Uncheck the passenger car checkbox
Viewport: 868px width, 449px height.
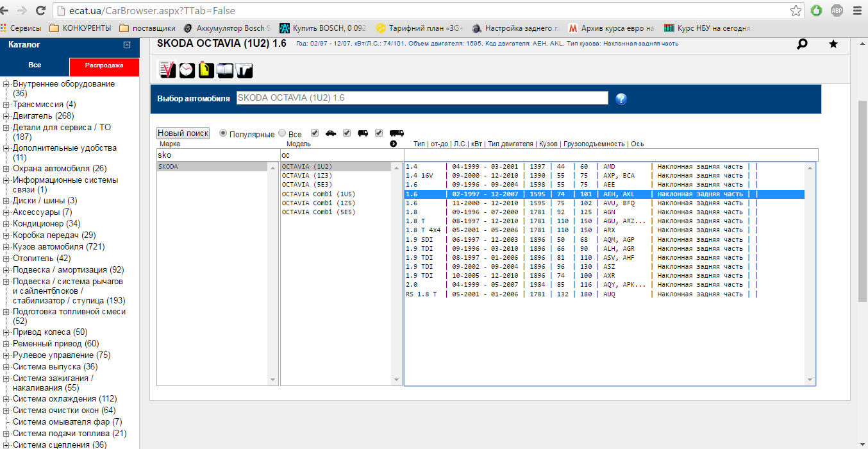(315, 133)
